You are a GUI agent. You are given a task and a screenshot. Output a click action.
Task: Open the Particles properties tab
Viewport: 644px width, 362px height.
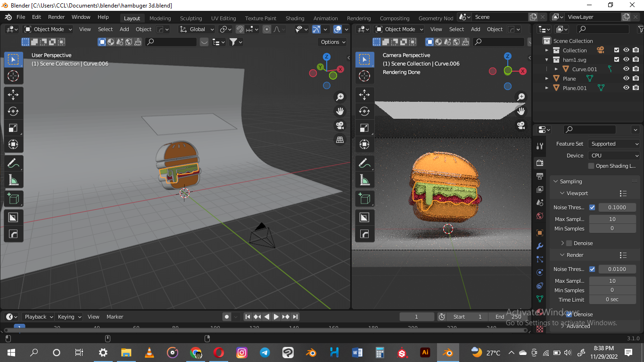point(540,259)
